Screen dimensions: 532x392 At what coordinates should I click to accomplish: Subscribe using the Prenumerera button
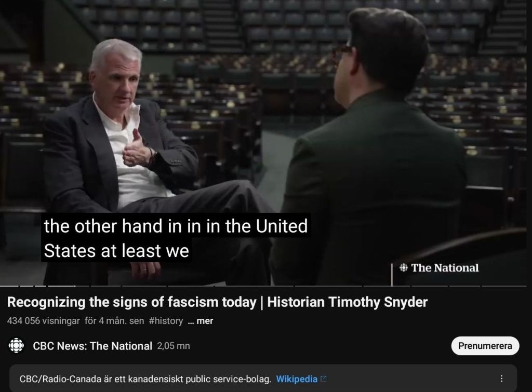point(485,346)
